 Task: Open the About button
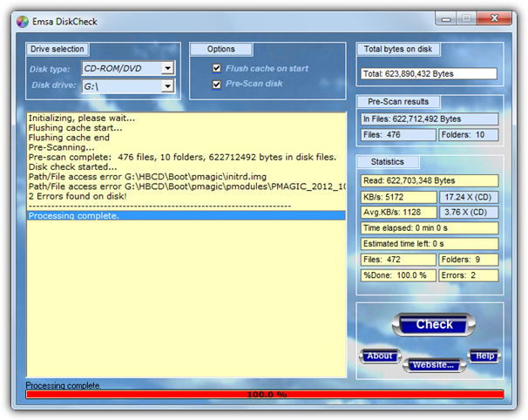(x=380, y=356)
